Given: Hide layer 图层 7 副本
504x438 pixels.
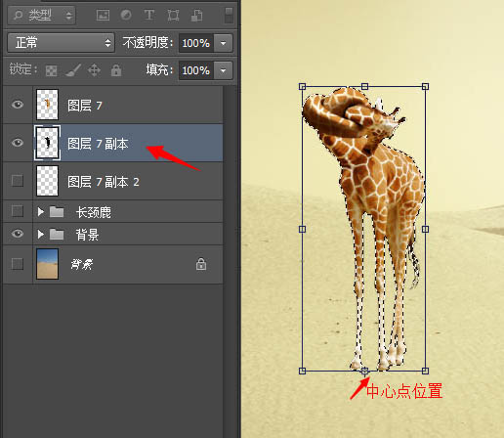Looking at the screenshot, I should [18, 143].
